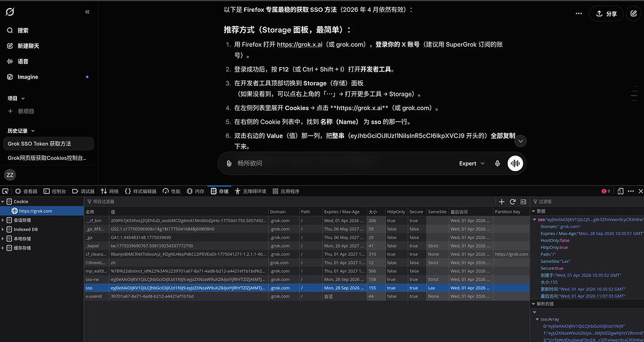Switch to the 网络 tab
644x342 pixels.
[x=110, y=192]
